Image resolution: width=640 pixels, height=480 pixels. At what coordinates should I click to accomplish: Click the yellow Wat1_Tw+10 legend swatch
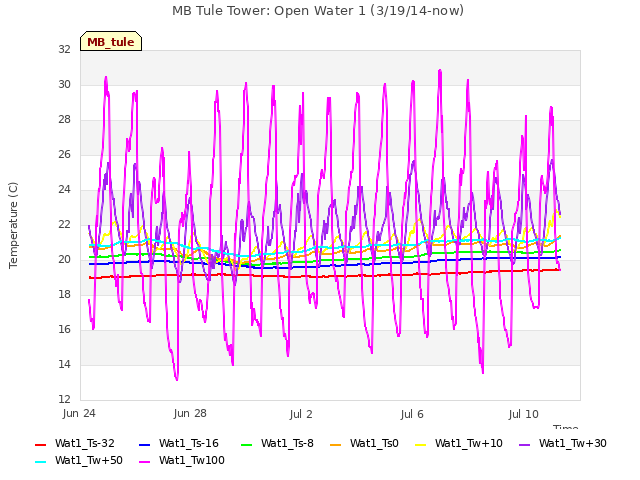[x=420, y=444]
